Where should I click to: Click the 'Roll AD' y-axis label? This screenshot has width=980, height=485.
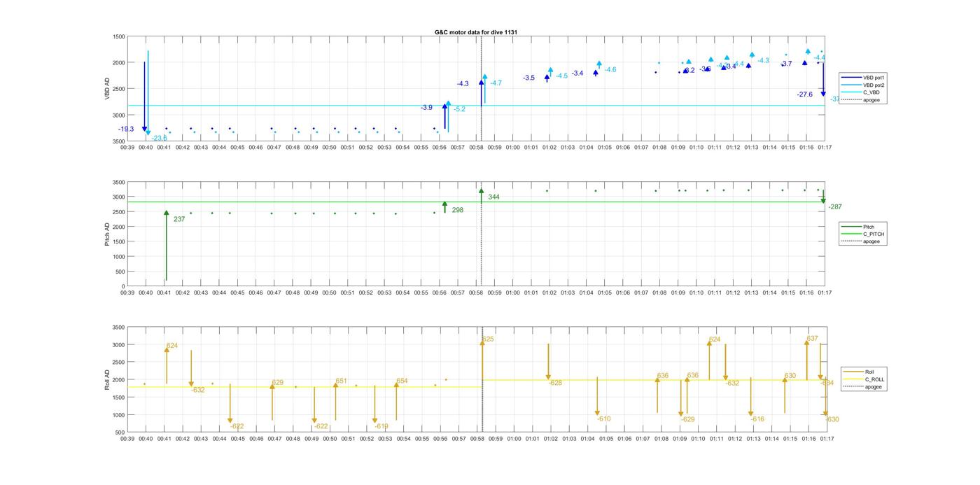pyautogui.click(x=107, y=380)
